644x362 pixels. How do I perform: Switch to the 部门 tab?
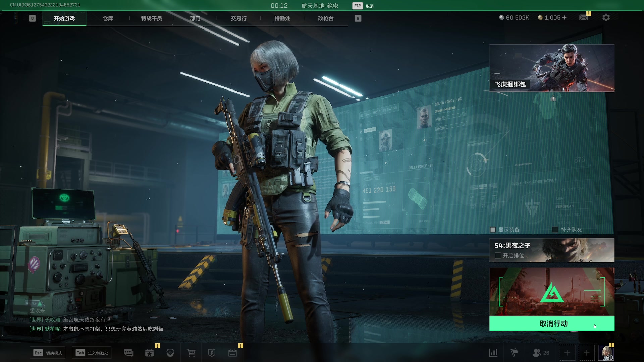click(195, 18)
